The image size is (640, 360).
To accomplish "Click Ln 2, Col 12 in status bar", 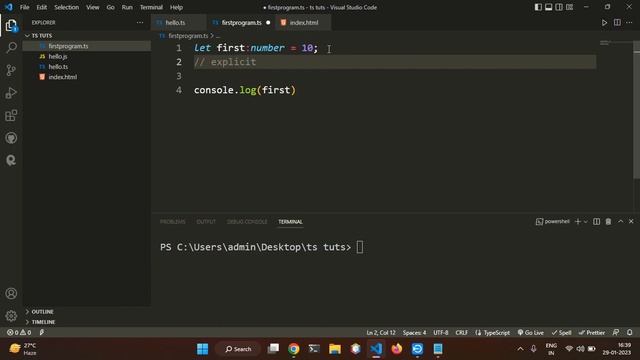I will [381, 333].
